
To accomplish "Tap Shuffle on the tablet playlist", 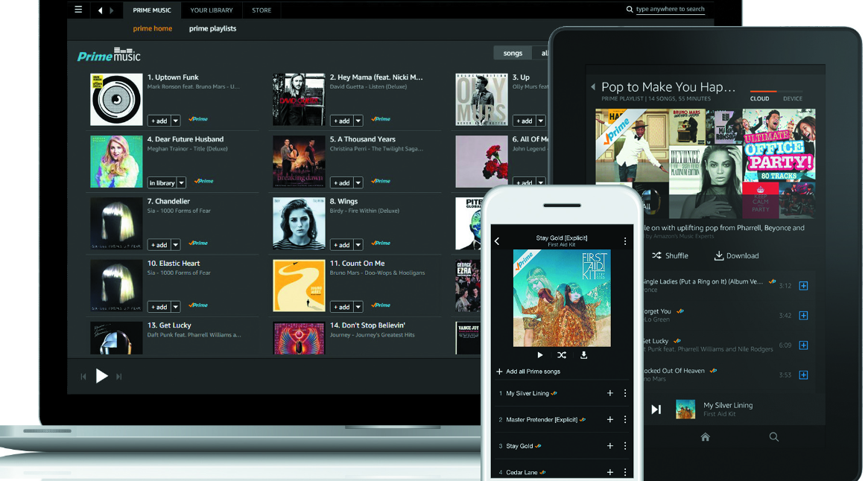I will point(670,255).
